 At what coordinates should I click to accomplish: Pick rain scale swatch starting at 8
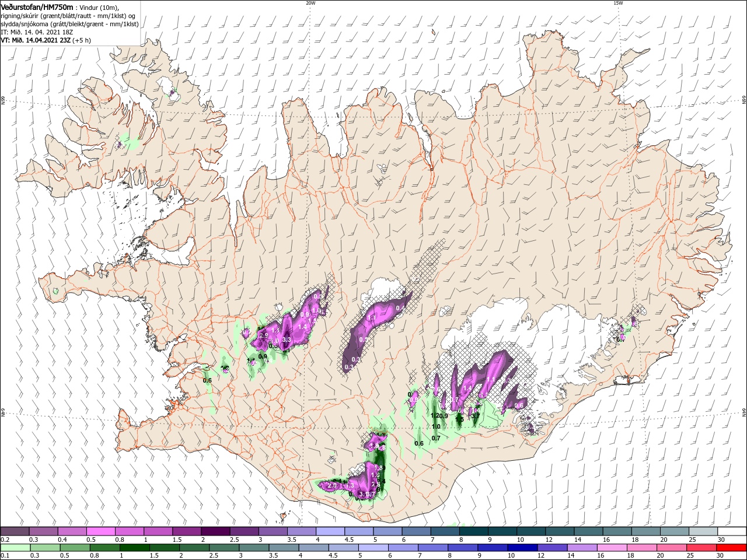click(462, 548)
